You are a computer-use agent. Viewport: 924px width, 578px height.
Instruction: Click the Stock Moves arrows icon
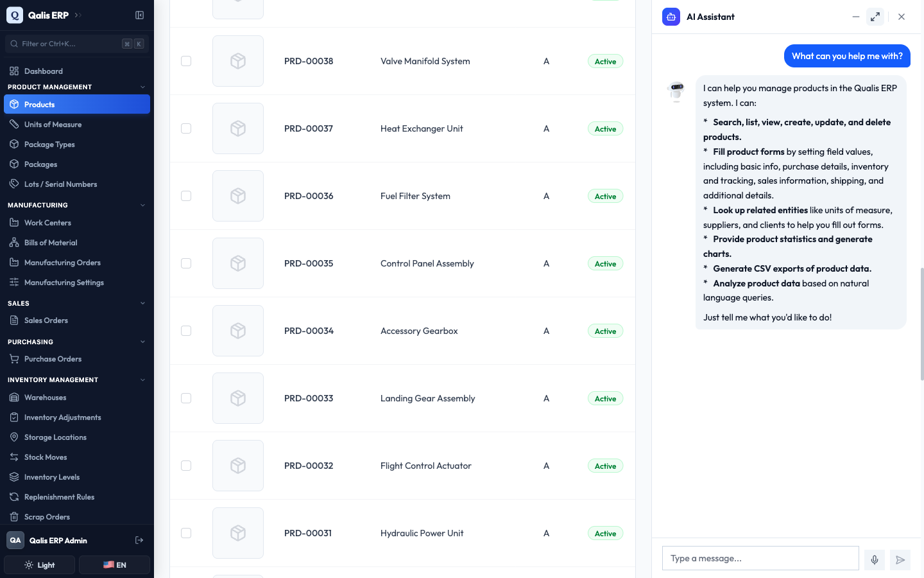click(14, 457)
